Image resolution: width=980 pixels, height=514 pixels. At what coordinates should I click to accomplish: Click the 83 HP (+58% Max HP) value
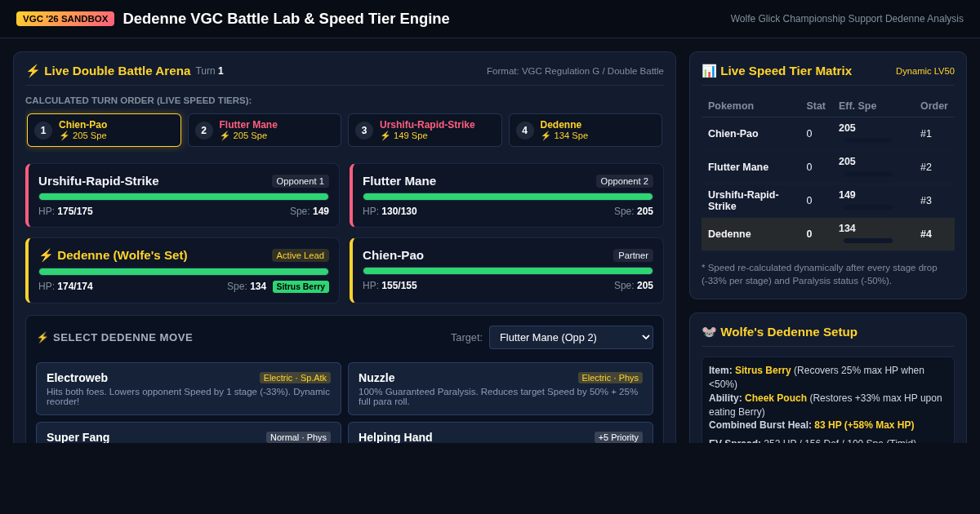864,425
